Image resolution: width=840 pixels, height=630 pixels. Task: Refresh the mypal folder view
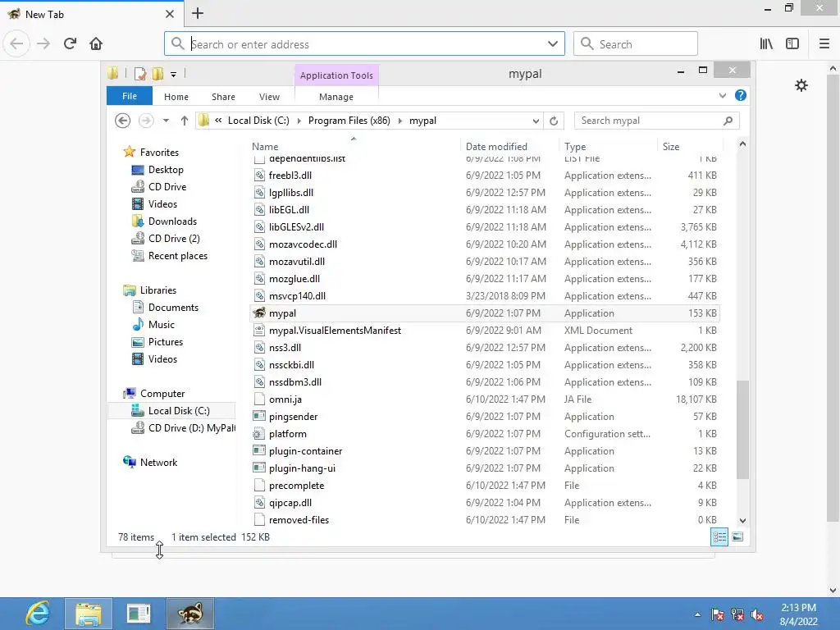pos(554,121)
